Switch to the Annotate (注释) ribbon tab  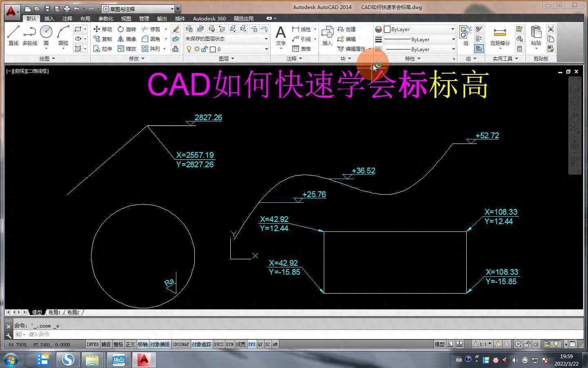point(67,18)
